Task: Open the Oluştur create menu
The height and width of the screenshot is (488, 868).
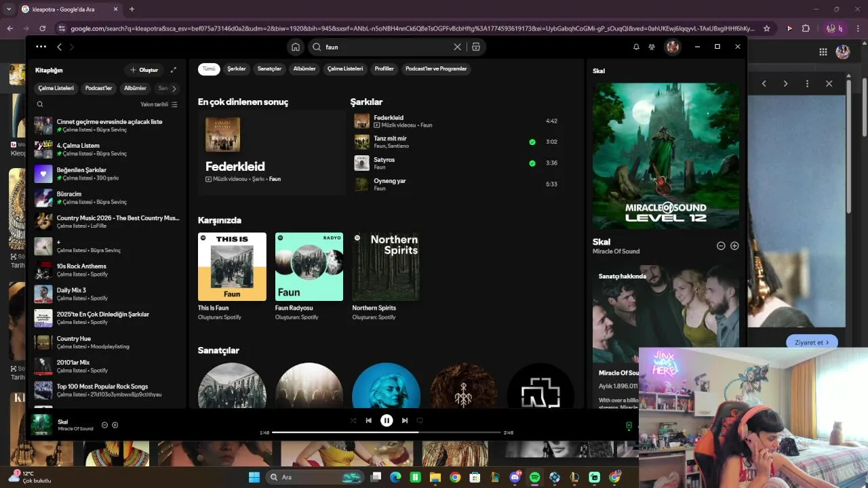Action: coord(144,70)
